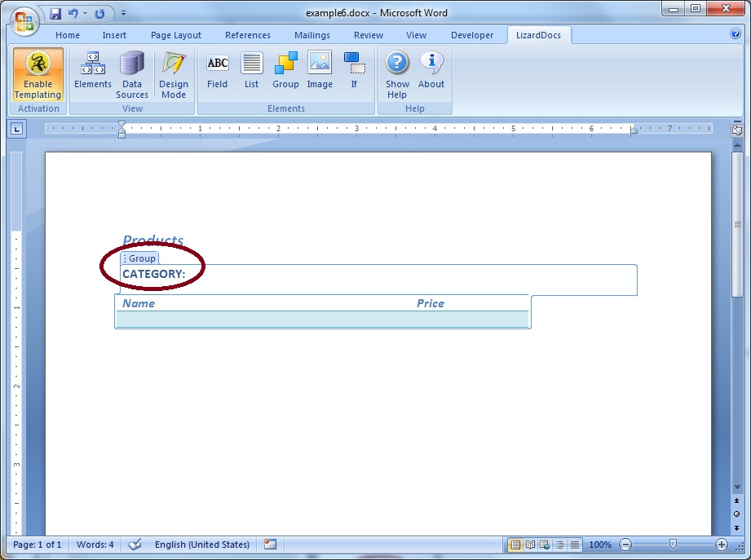Add an If conditional element

click(x=354, y=70)
